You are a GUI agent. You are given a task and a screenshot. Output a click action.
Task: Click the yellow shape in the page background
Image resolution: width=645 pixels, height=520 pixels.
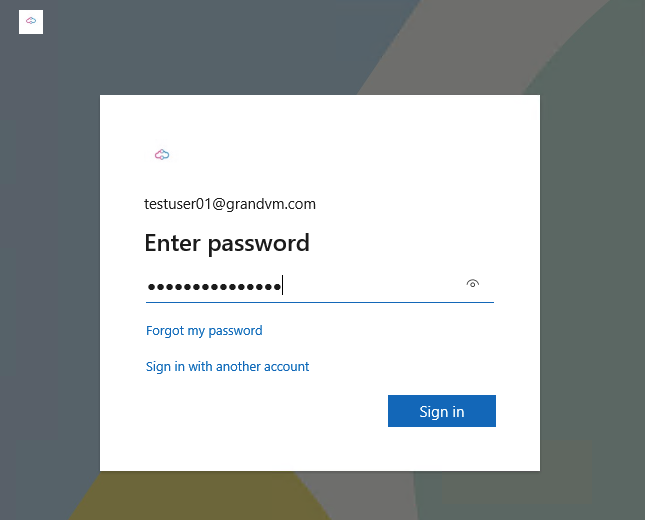coord(200,498)
